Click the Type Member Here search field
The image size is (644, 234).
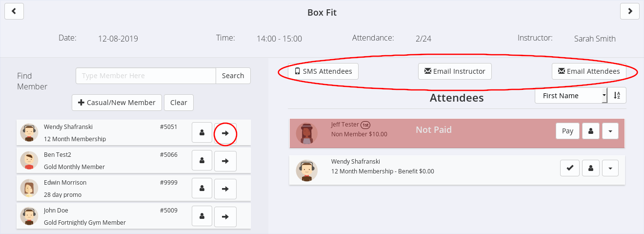[x=145, y=76]
